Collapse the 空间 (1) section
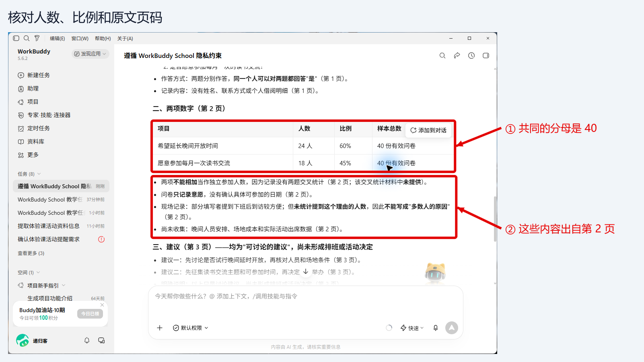This screenshot has width=644, height=362. tap(29, 272)
